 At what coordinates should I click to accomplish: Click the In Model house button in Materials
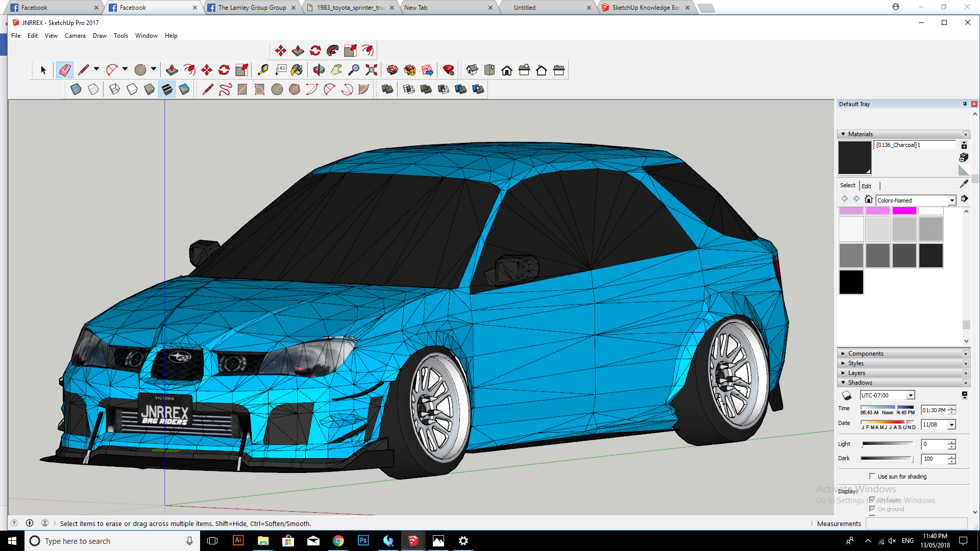click(x=869, y=199)
